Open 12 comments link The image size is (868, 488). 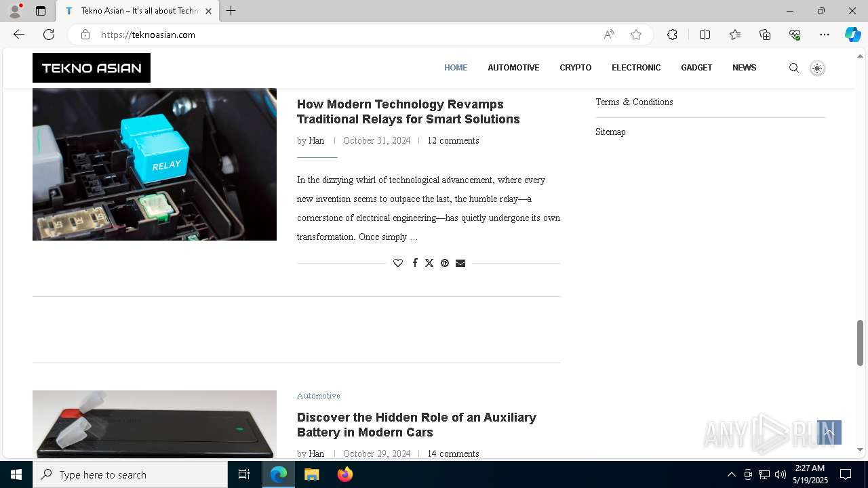click(453, 141)
